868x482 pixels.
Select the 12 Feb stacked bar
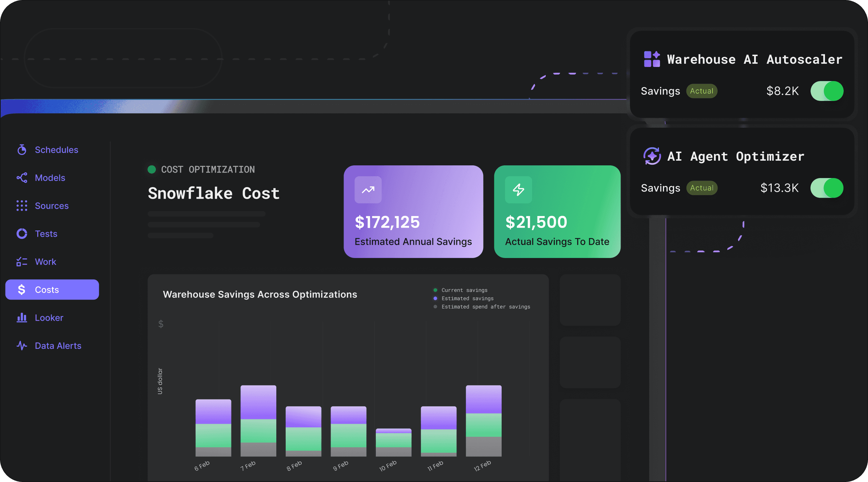point(484,420)
